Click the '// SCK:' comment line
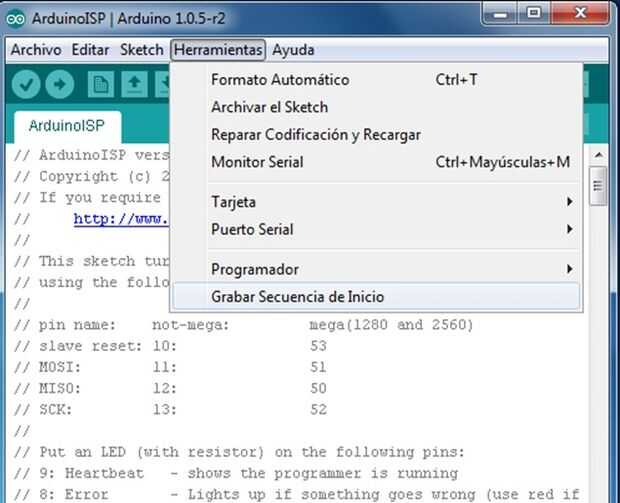This screenshot has height=503, width=620. coord(170,410)
